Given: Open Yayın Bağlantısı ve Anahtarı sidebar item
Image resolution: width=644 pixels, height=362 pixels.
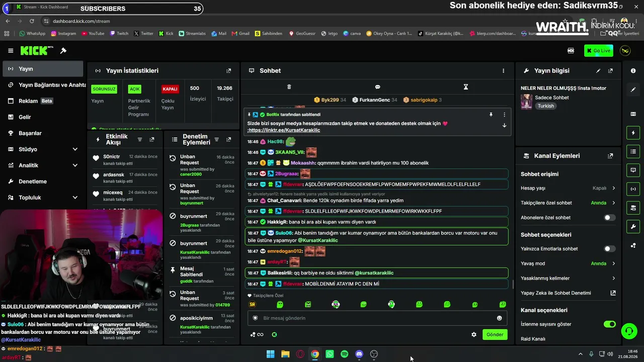Looking at the screenshot, I should pyautogui.click(x=43, y=85).
